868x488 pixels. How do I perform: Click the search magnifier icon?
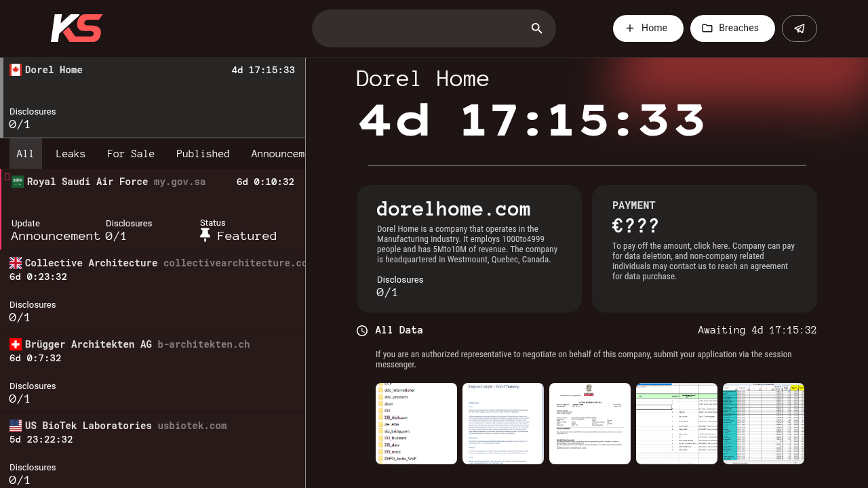[537, 28]
